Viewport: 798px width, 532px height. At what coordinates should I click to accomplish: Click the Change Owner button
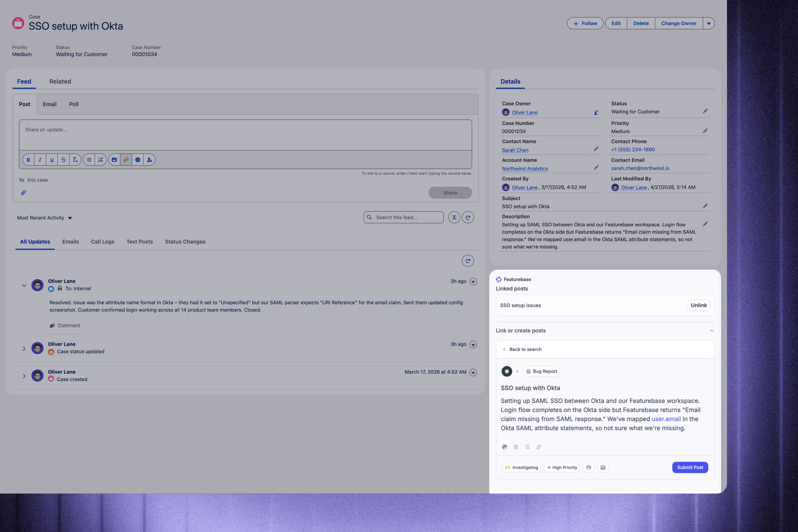pos(679,24)
